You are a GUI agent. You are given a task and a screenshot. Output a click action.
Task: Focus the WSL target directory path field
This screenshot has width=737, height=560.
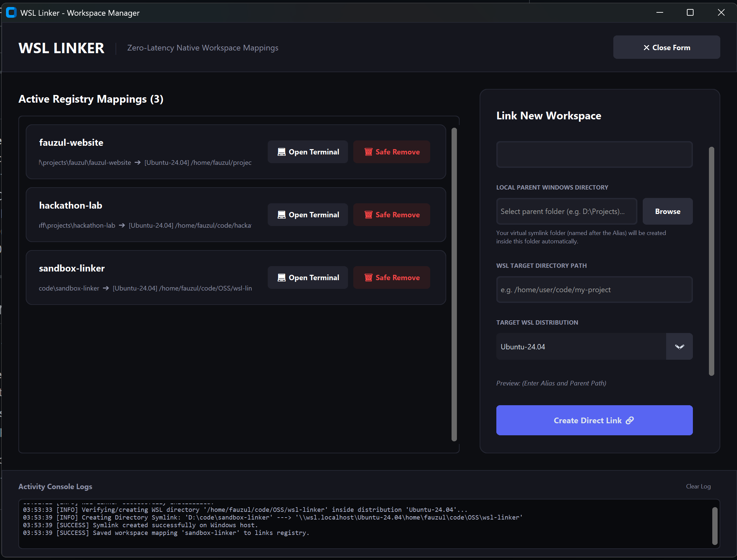coord(594,290)
